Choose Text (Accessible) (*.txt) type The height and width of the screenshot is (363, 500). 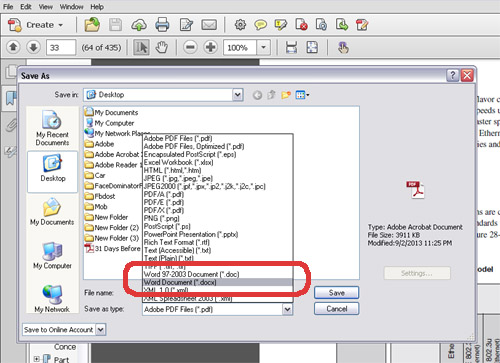click(218, 250)
